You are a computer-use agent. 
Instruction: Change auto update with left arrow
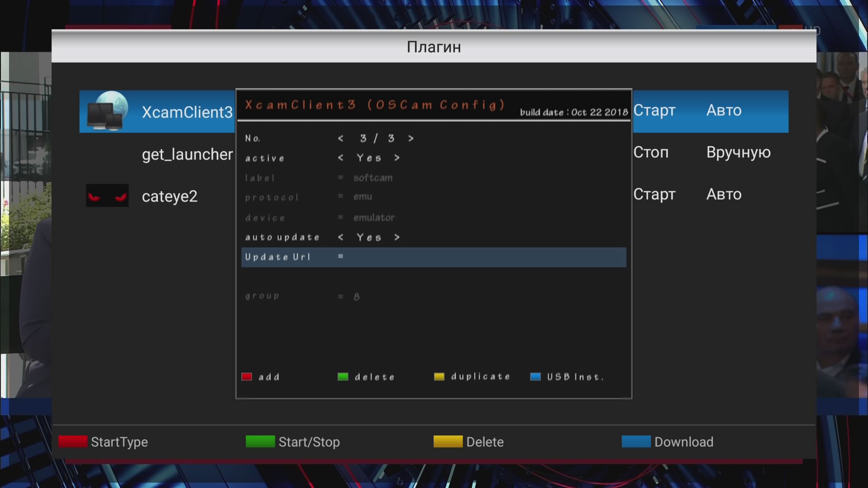point(340,237)
